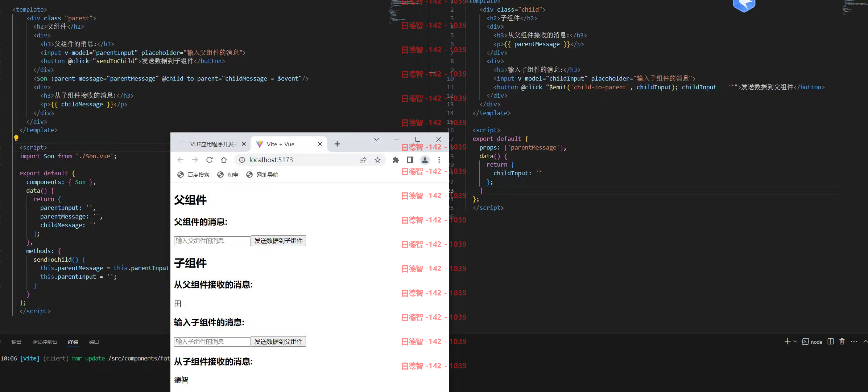Bookmark this page with the star icon

[x=377, y=160]
